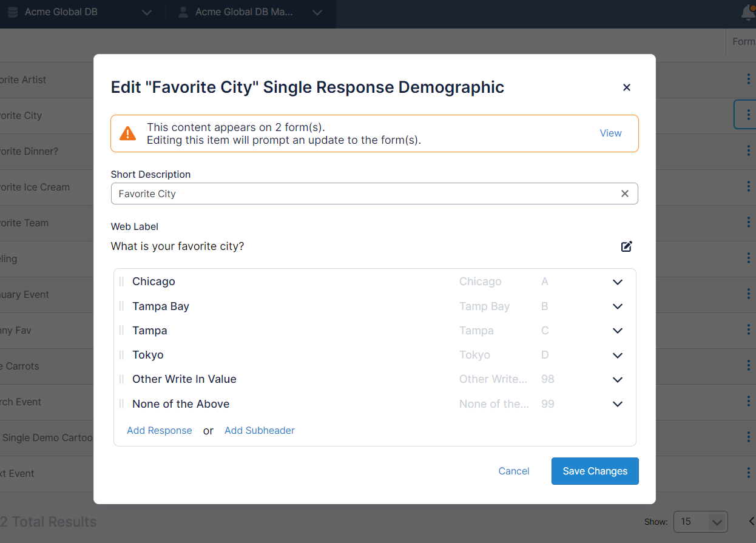Expand the Tampa Bay response options

coord(617,306)
